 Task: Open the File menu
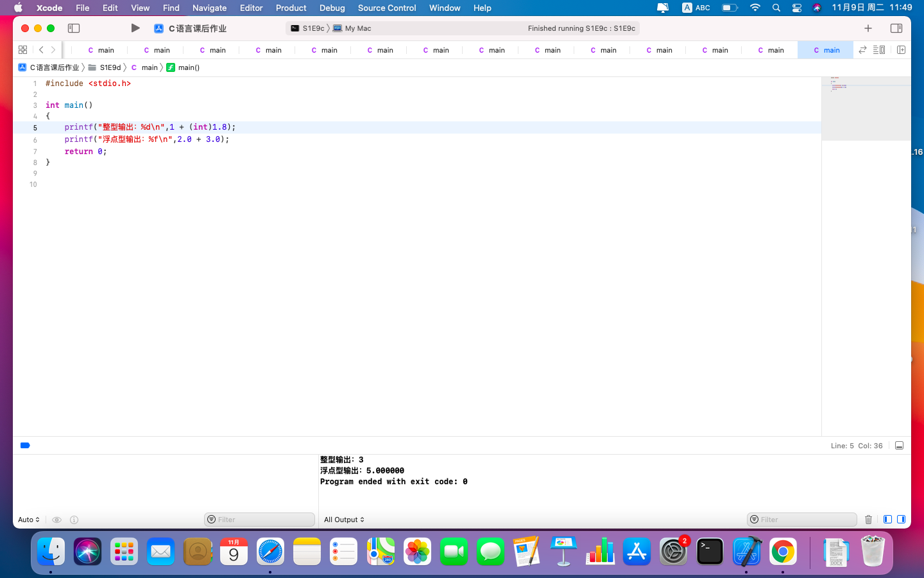82,8
